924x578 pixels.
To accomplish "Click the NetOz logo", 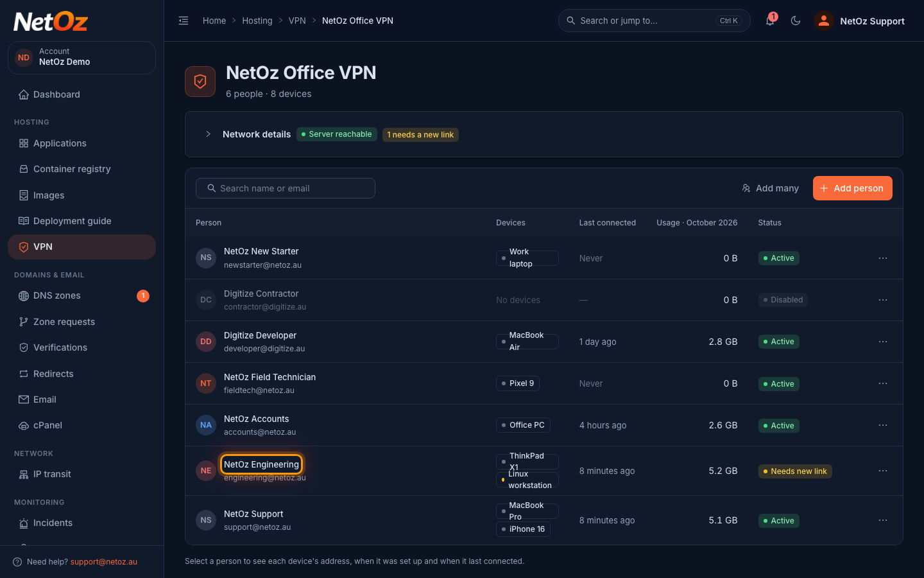I will 51,22.
